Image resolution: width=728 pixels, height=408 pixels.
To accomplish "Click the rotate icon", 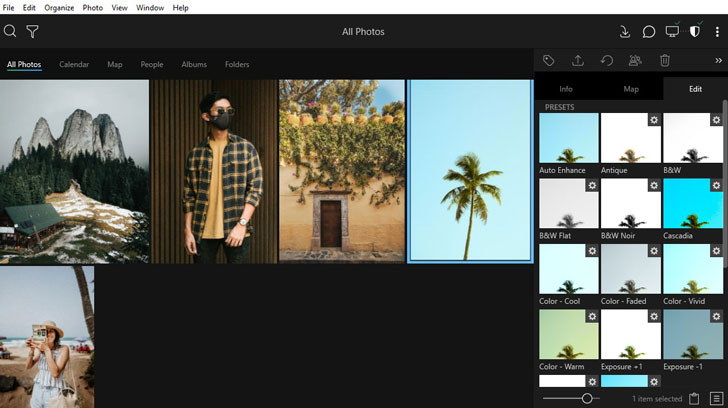I will [606, 60].
